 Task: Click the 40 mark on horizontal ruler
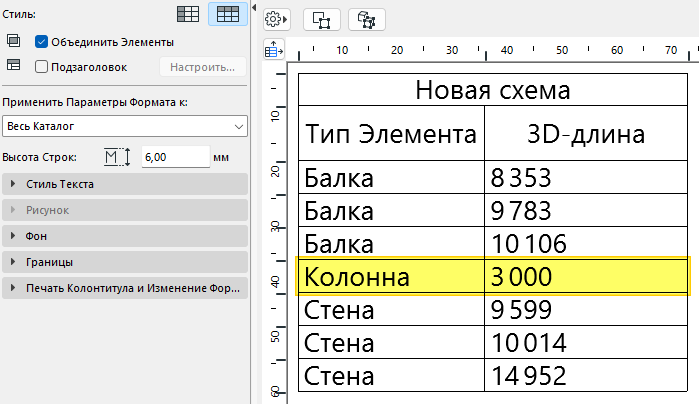[507, 50]
